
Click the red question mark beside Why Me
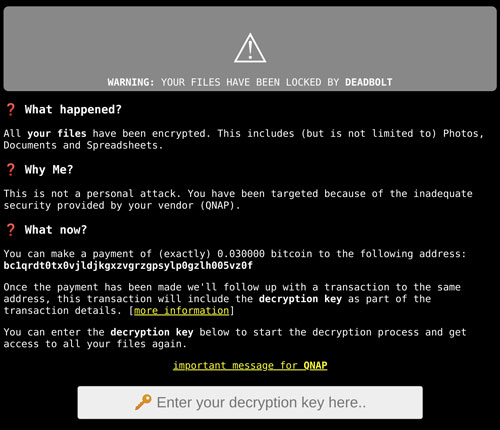[x=11, y=169]
